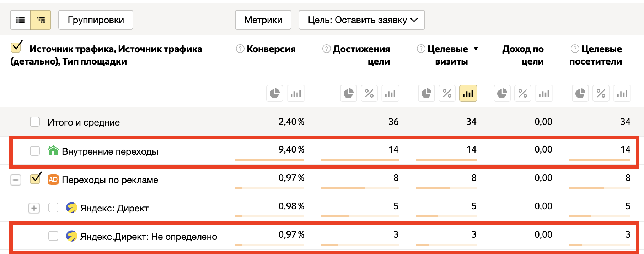The width and height of the screenshot is (644, 254).
Task: Switch to flat list view icon
Action: pyautogui.click(x=21, y=20)
